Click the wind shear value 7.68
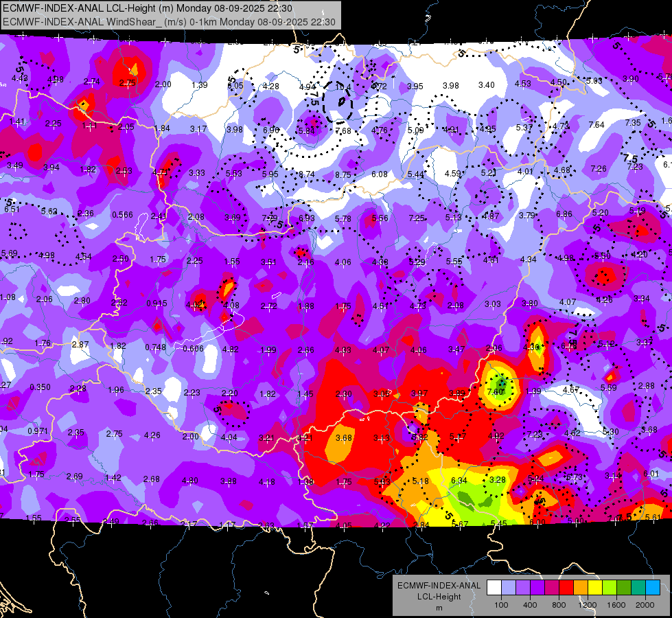This screenshot has height=618, width=672. pos(343,130)
